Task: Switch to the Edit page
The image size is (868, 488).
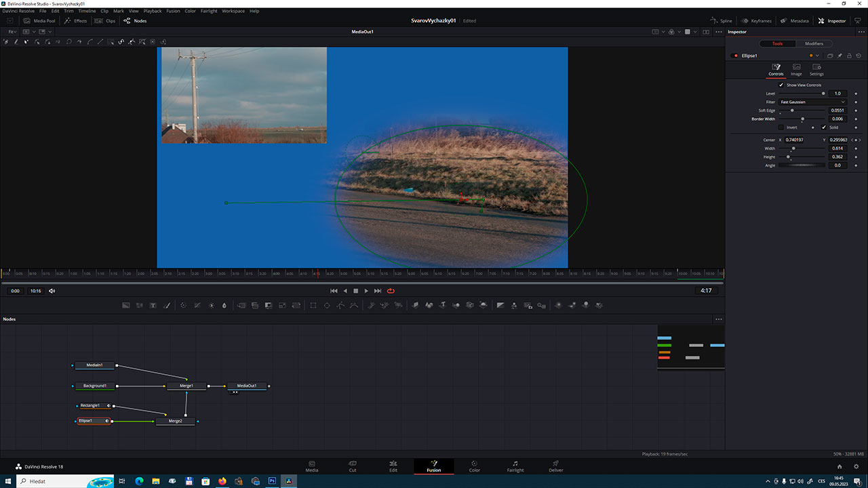Action: (393, 466)
